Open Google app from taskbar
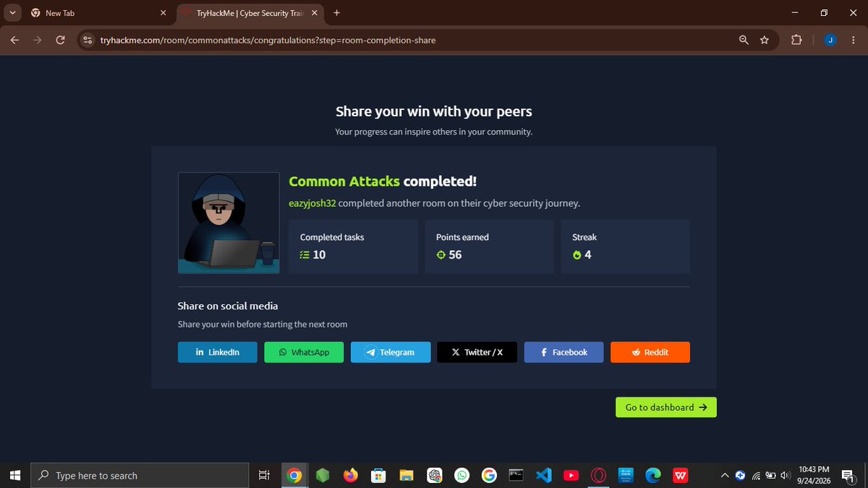 pos(489,476)
